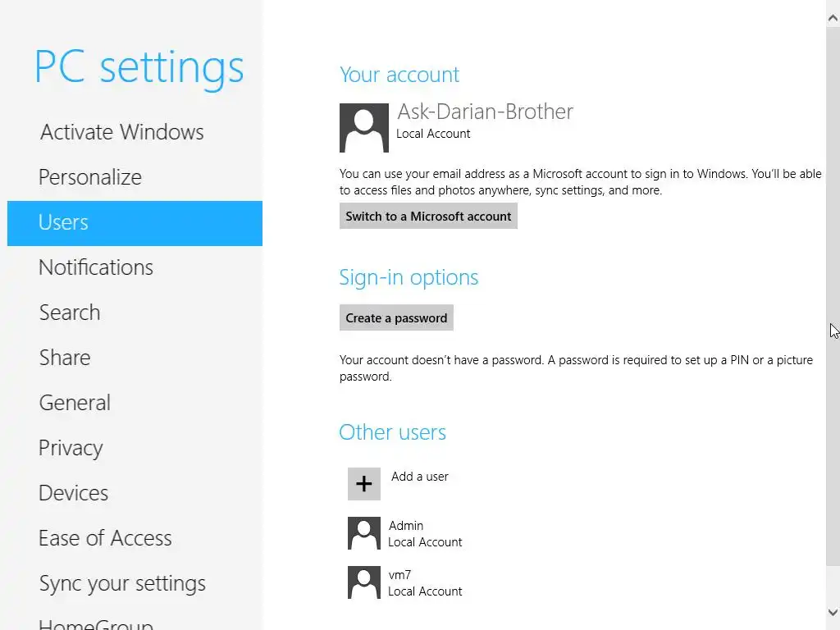Click the scrollbar down arrow

click(x=833, y=612)
